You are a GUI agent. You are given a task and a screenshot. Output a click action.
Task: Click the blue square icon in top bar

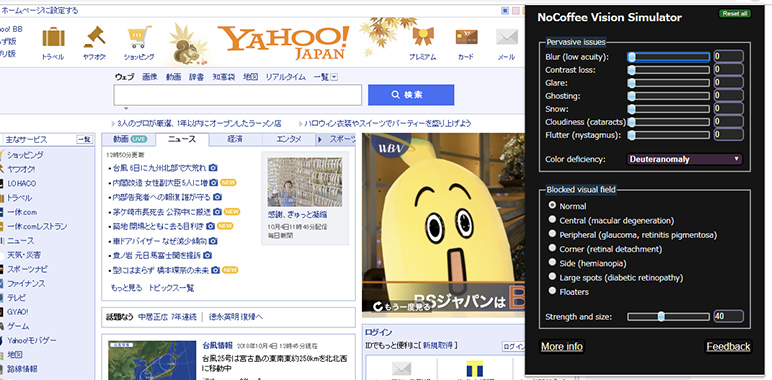tap(505, 10)
